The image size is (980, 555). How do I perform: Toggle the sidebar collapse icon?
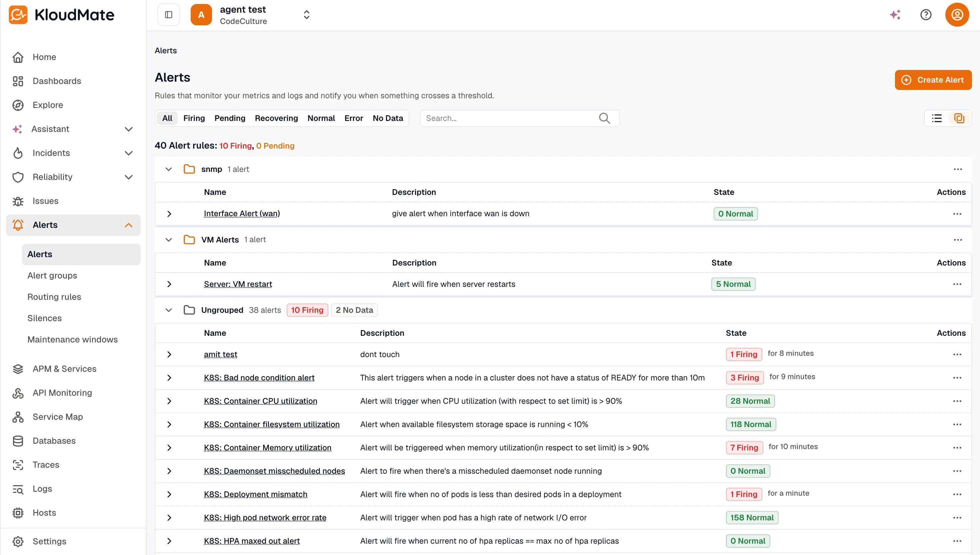[x=169, y=15]
